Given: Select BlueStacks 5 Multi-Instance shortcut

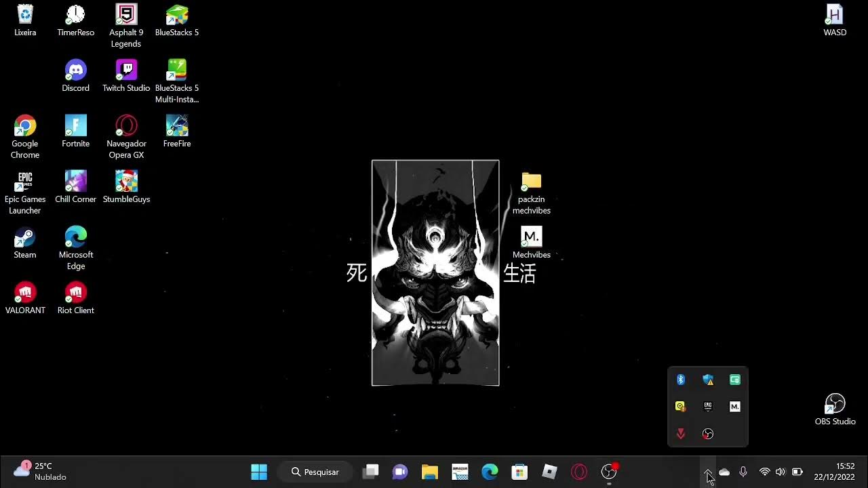Looking at the screenshot, I should point(177,81).
